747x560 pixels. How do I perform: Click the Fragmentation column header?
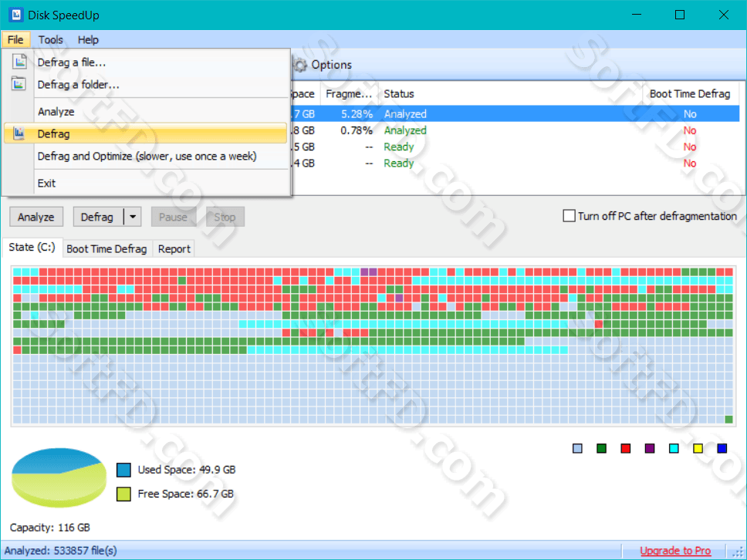350,94
